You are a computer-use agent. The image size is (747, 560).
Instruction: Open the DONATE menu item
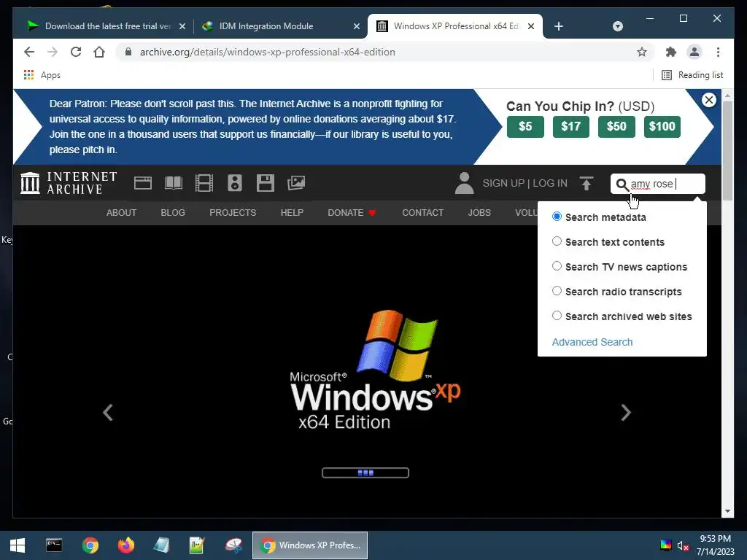tap(352, 212)
